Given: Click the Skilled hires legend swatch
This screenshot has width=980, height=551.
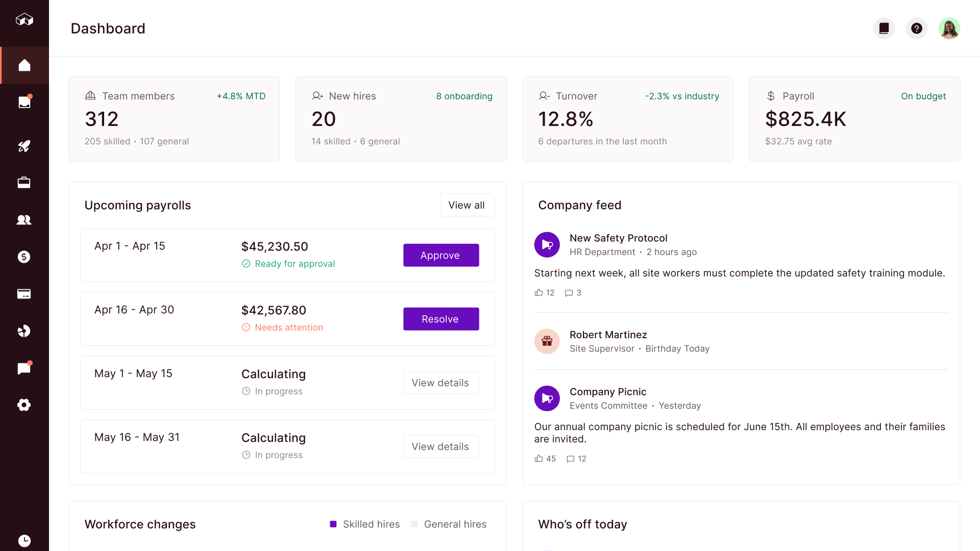Looking at the screenshot, I should (333, 524).
